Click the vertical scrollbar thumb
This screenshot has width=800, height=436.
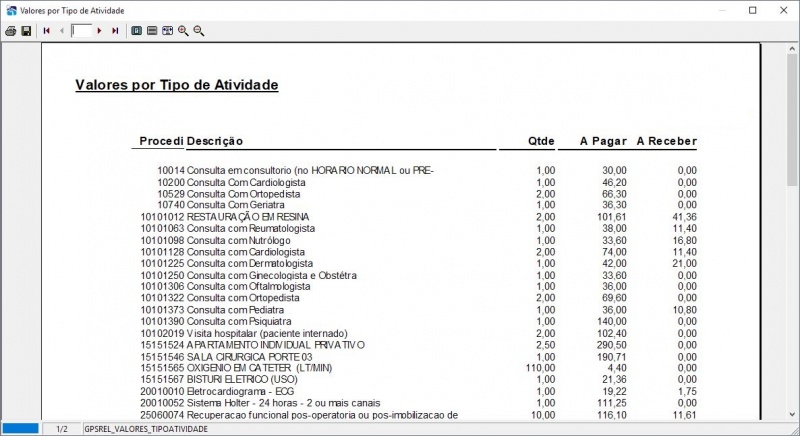pos(792,120)
